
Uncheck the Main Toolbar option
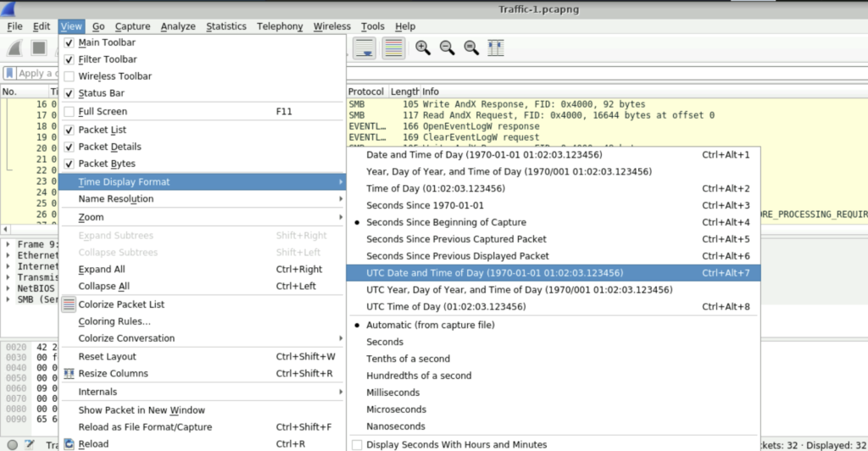pyautogui.click(x=70, y=42)
